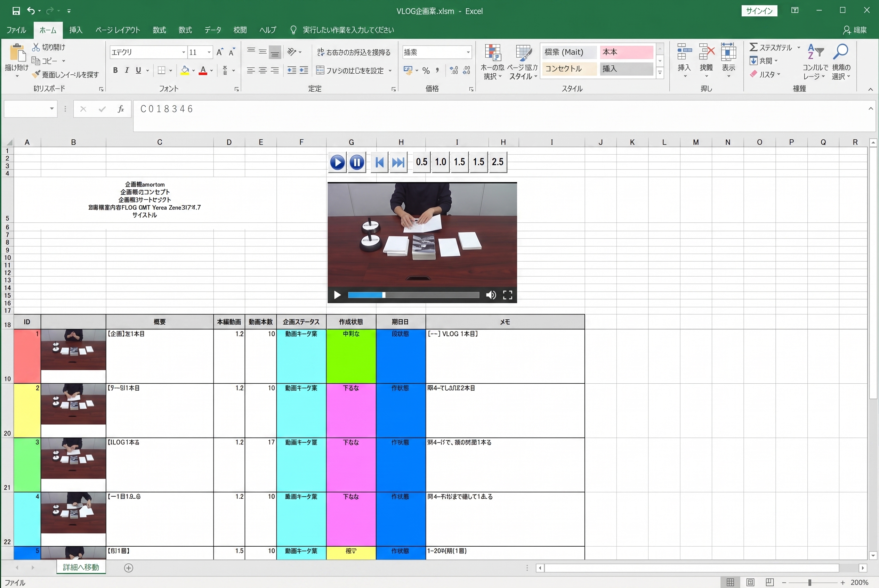Click the play triangle inside the video player

337,295
